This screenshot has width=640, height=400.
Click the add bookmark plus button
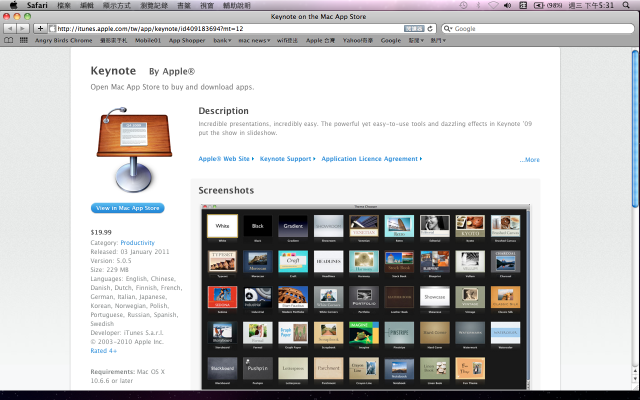(x=40, y=29)
